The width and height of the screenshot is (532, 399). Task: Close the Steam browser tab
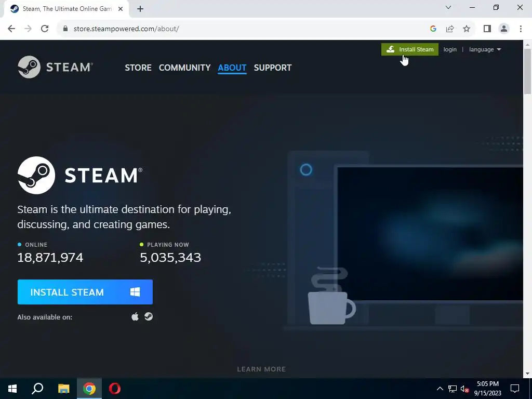tap(121, 9)
